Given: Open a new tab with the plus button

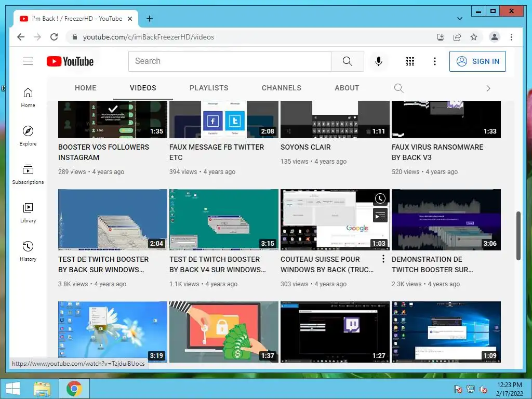Looking at the screenshot, I should click(149, 19).
